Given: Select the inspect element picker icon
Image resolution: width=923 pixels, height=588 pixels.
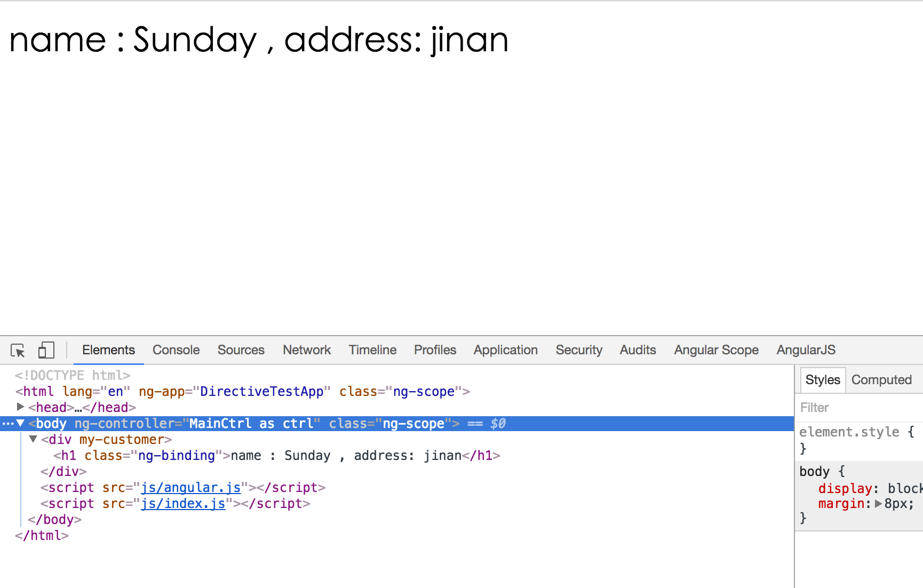Looking at the screenshot, I should 18,351.
